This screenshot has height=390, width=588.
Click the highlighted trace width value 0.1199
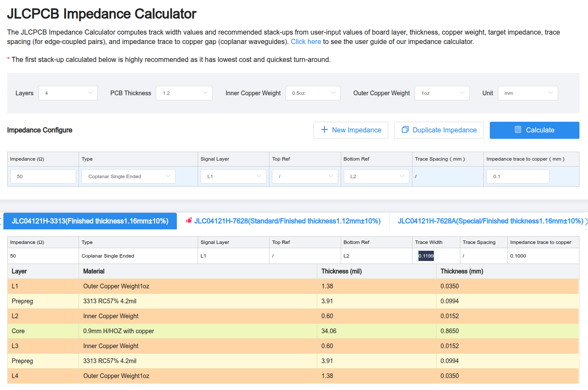click(426, 256)
